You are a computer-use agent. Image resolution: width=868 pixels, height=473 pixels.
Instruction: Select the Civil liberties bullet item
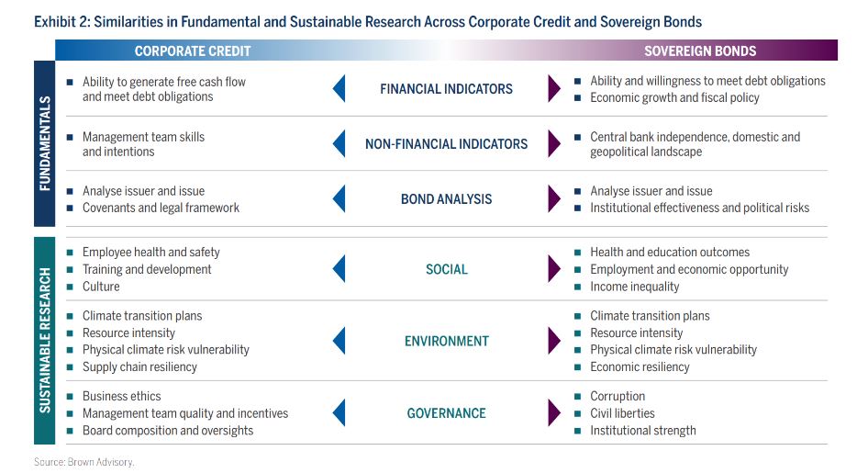coord(622,413)
